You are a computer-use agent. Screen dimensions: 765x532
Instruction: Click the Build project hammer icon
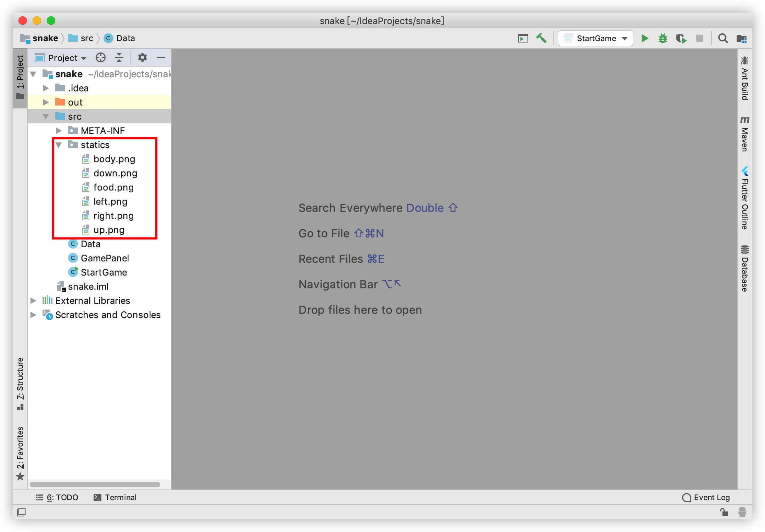click(x=541, y=38)
